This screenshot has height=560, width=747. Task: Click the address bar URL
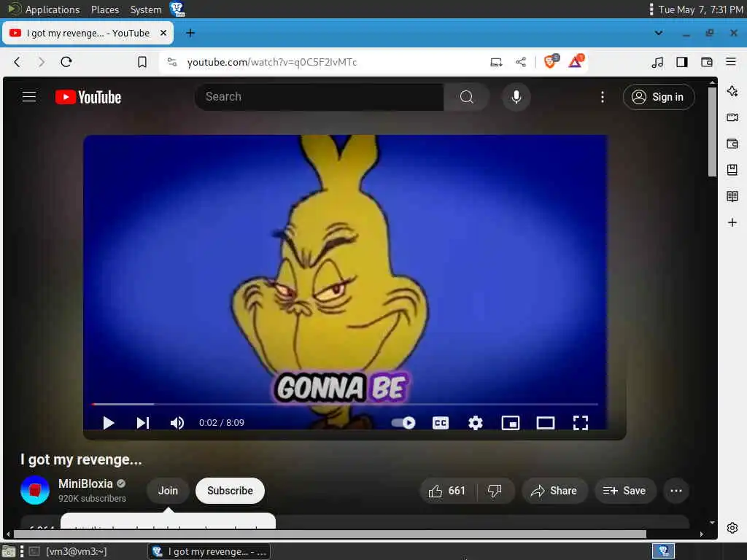pyautogui.click(x=272, y=63)
